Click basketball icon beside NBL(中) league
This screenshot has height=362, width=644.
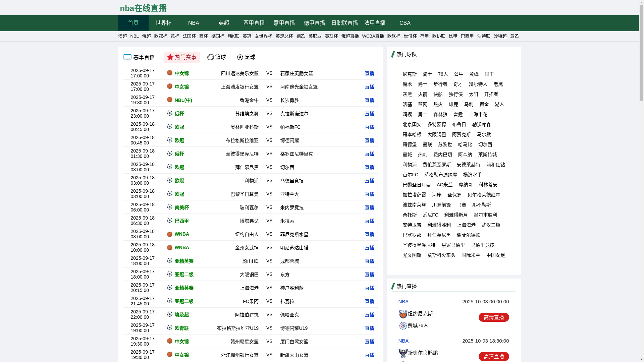pos(170,100)
